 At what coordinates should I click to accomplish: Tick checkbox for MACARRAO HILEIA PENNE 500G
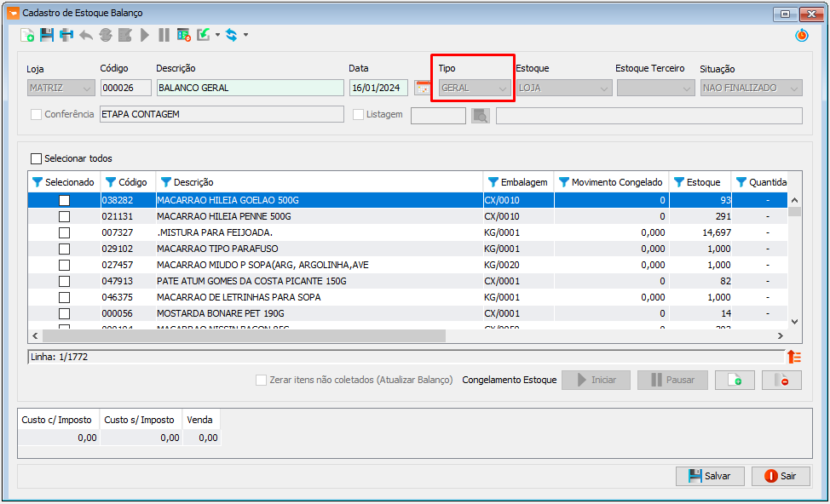coord(64,217)
